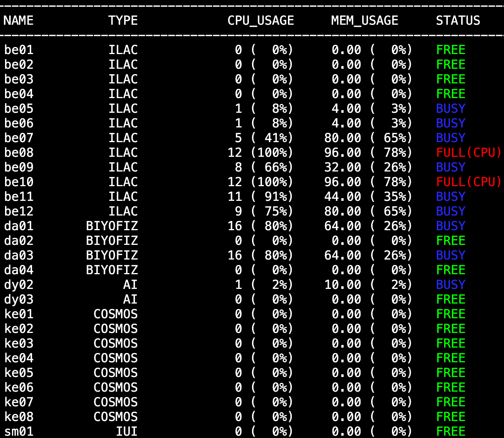The image size is (504, 438).
Task: Click the FREE status of da02
Action: point(451,241)
